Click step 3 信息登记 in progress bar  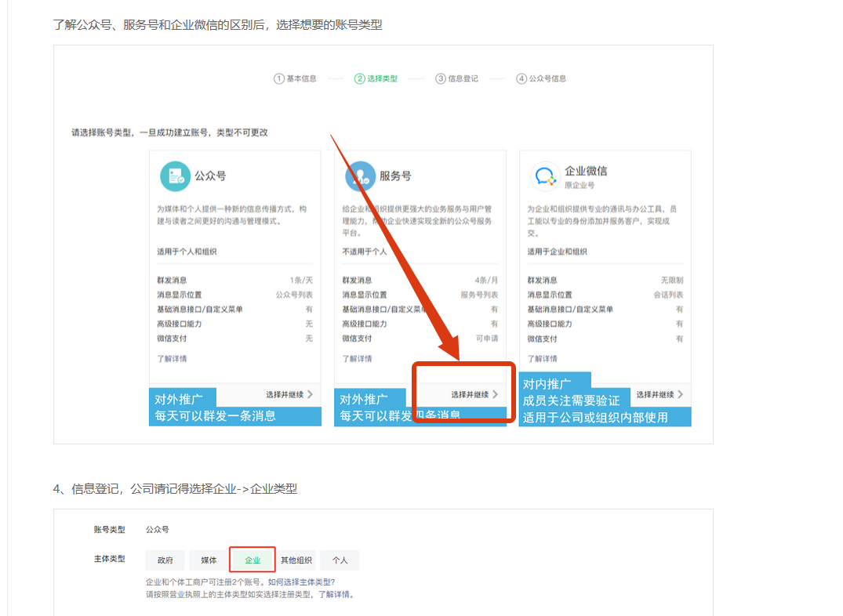[x=456, y=78]
